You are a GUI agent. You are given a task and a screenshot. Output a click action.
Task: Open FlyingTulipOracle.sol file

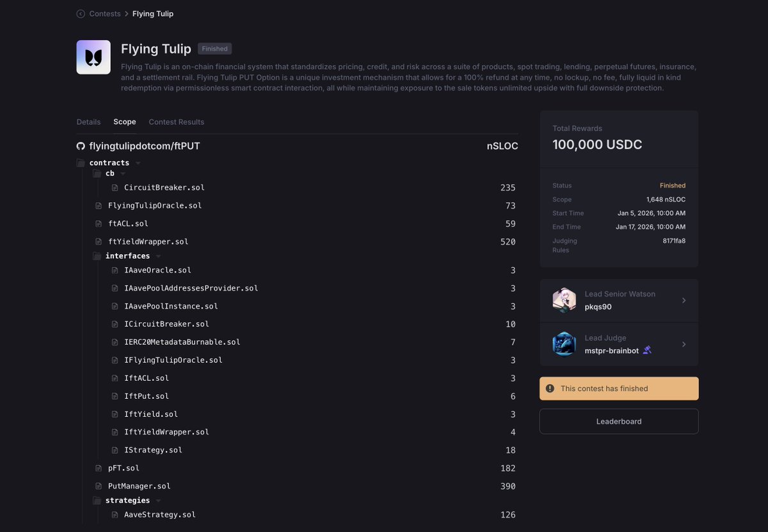tap(155, 206)
